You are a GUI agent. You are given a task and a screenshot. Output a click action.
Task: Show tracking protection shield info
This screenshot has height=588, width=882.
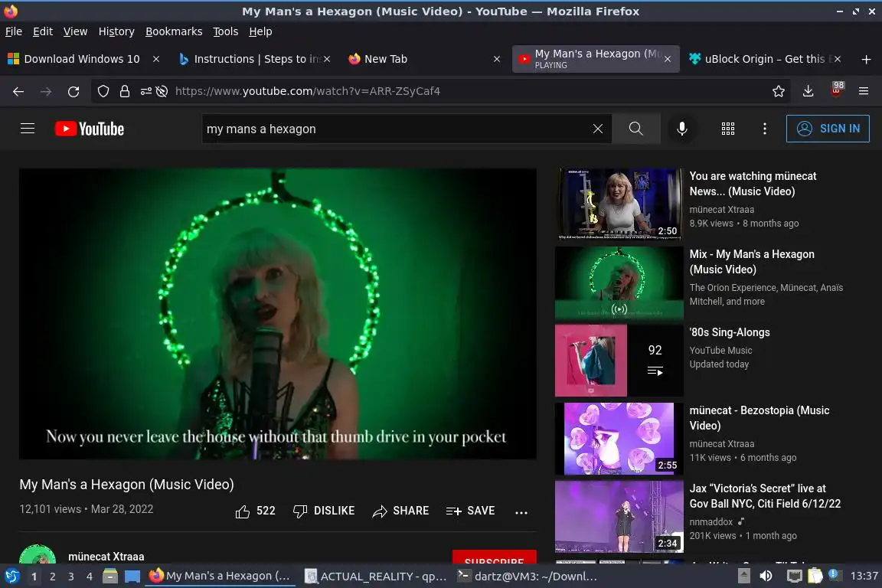(103, 91)
